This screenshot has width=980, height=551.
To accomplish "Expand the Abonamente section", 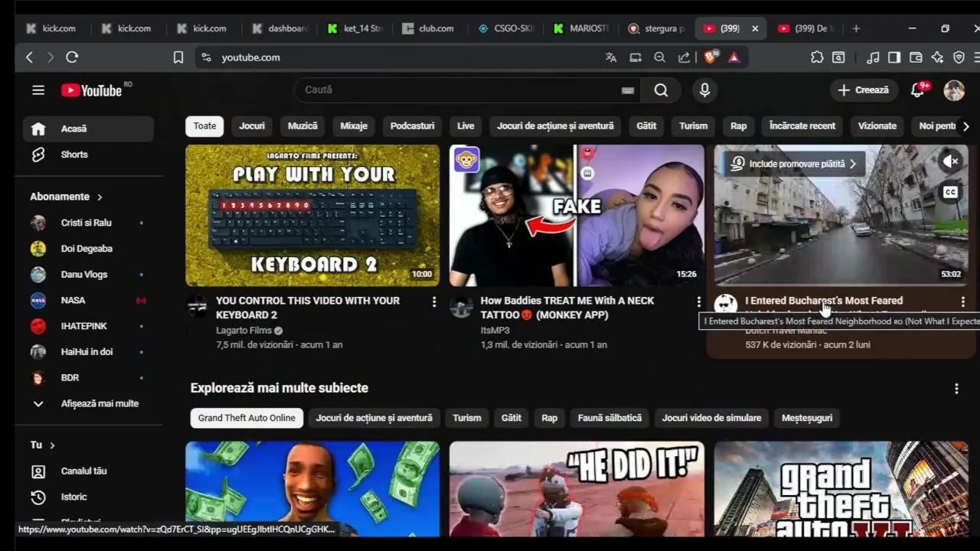I will tap(66, 197).
